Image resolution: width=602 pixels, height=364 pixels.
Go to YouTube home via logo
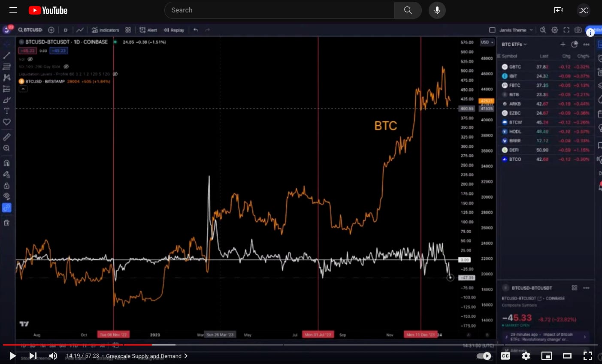point(48,10)
